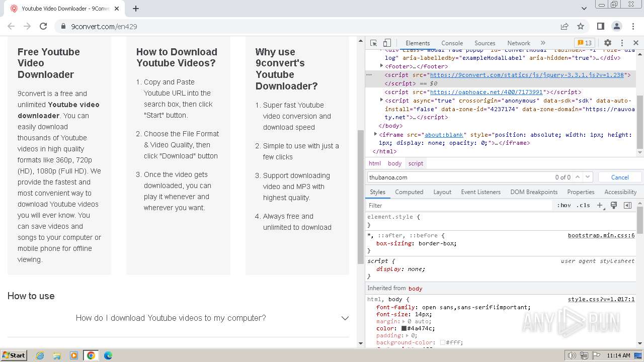Select the script breadcrumb

coord(416,163)
